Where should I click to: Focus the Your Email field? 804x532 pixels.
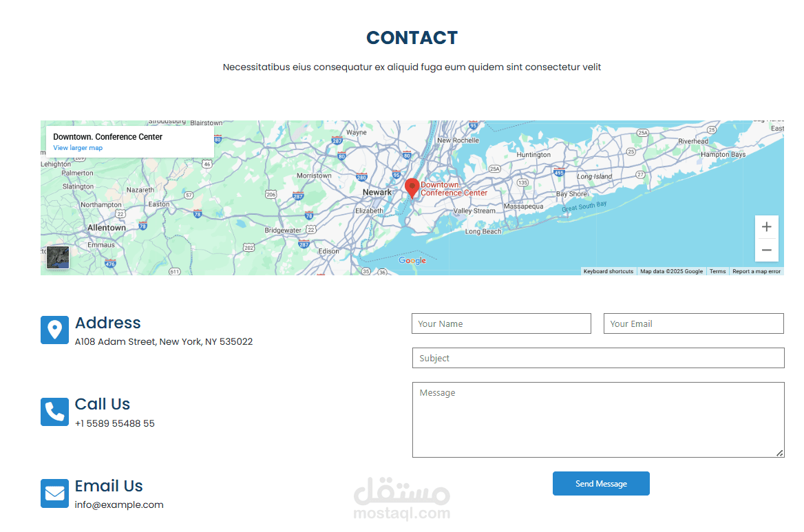coord(694,323)
